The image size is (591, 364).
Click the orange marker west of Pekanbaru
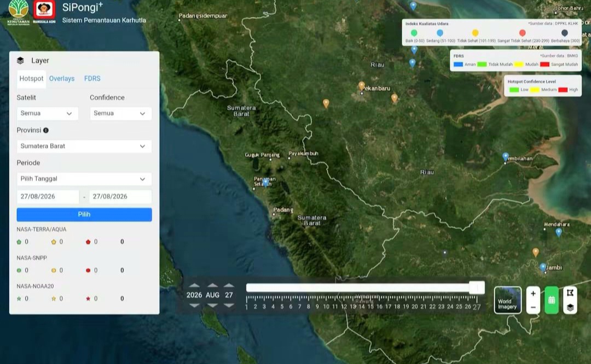click(326, 103)
